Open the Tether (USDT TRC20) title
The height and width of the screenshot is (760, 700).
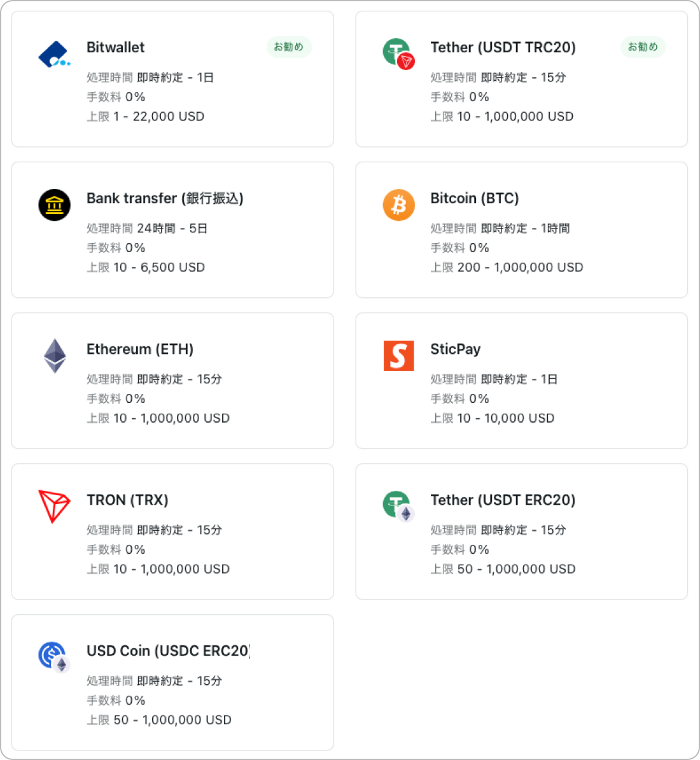click(503, 48)
